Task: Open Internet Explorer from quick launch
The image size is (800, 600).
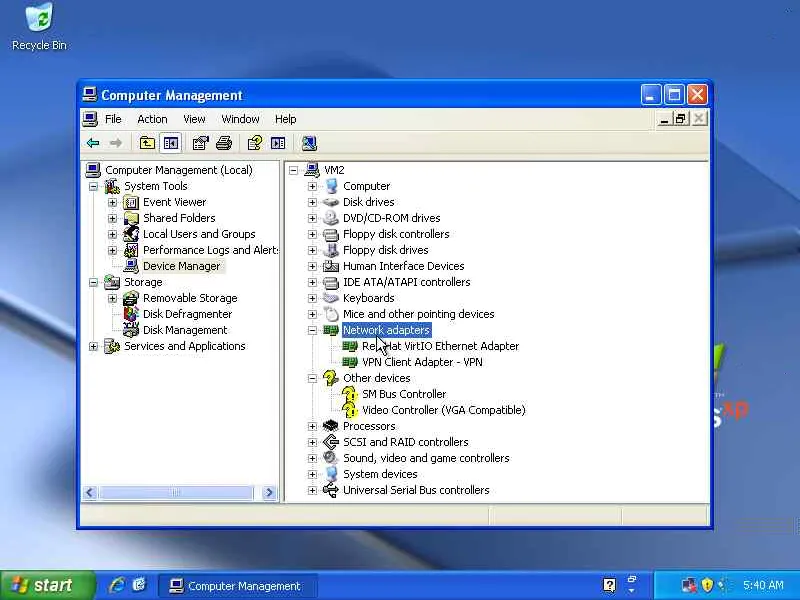Action: [x=117, y=585]
